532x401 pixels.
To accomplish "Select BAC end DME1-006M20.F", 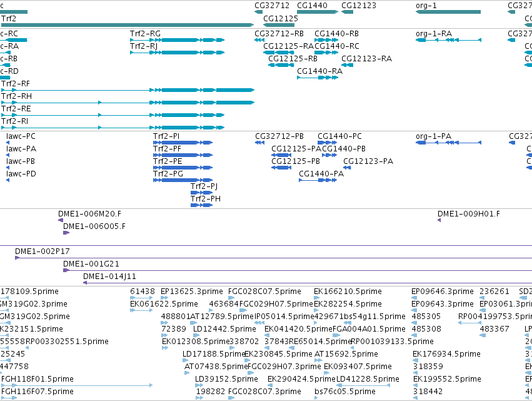I will tap(61, 220).
